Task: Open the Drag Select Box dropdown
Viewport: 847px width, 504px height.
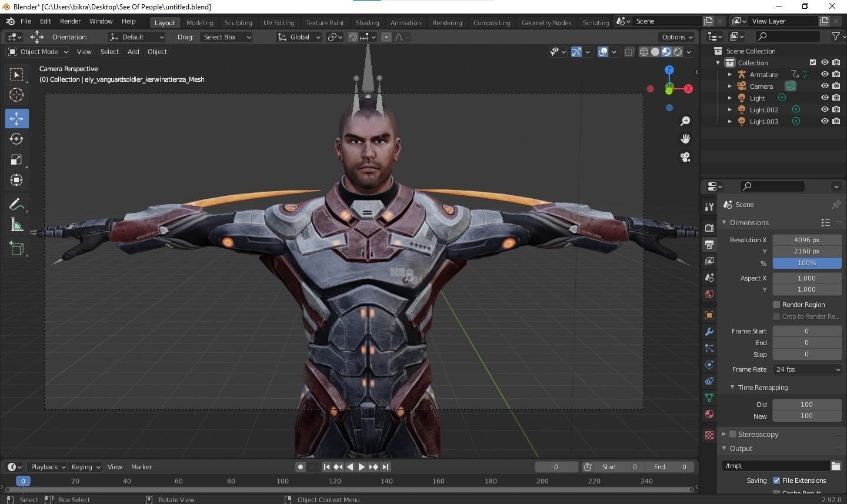Action: [x=226, y=37]
